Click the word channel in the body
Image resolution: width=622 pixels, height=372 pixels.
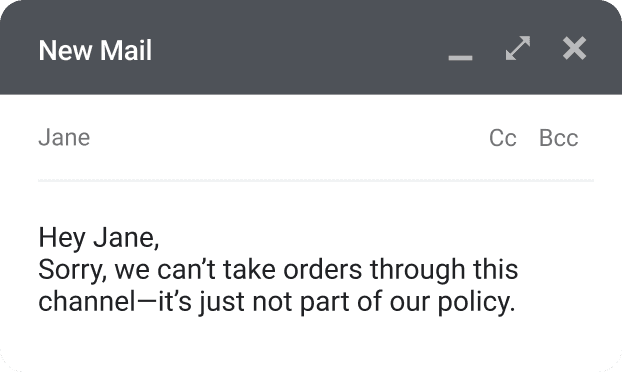click(x=87, y=301)
